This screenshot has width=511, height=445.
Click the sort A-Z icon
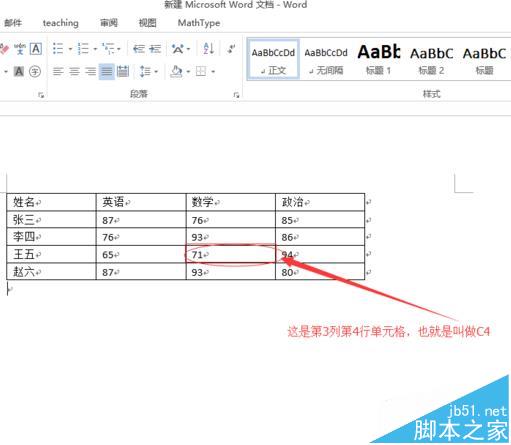pos(209,49)
